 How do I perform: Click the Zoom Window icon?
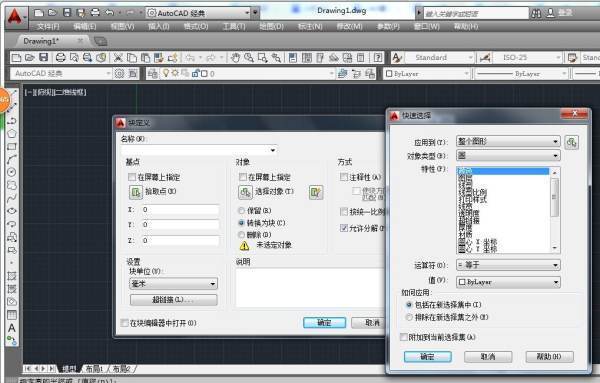(262, 58)
